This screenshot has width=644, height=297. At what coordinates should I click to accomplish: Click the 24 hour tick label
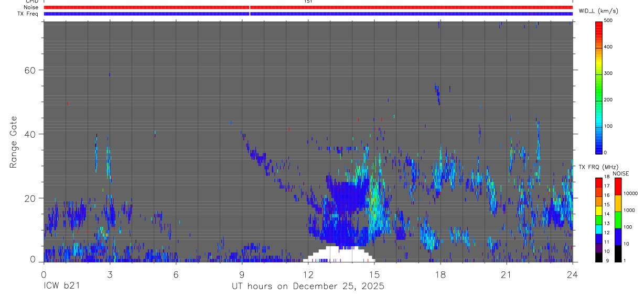573,274
